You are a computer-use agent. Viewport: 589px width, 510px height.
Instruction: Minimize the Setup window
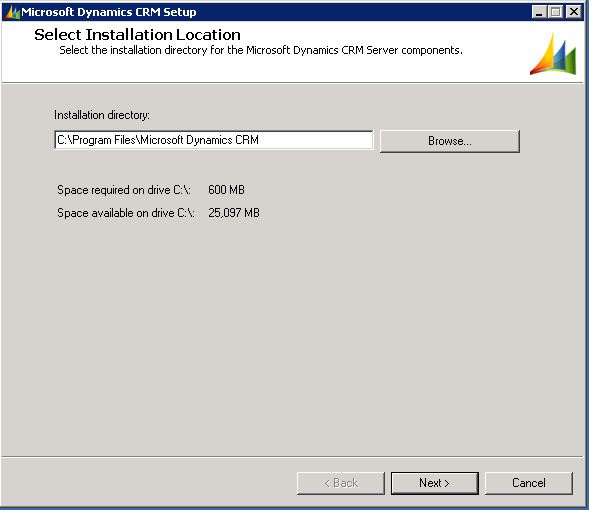click(539, 12)
